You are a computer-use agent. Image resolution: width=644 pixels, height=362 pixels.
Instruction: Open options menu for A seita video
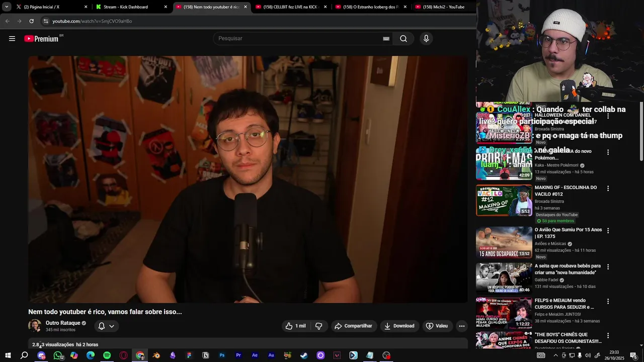point(608,267)
